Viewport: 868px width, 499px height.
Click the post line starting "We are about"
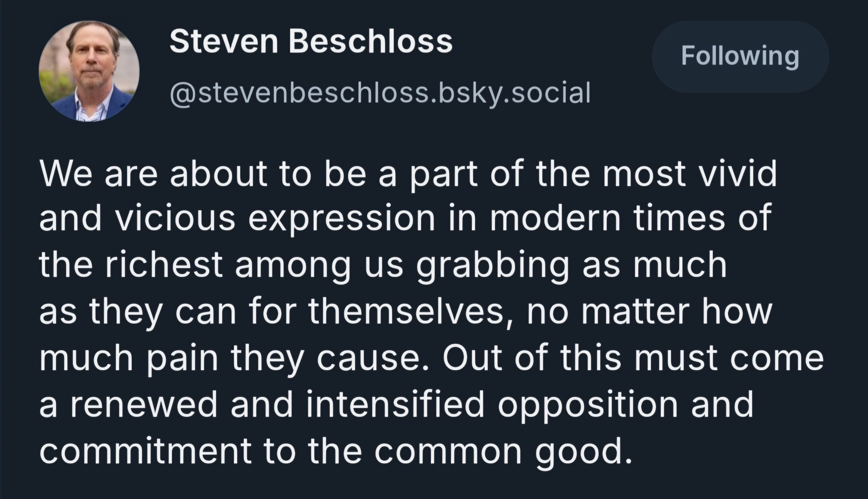[x=408, y=174]
